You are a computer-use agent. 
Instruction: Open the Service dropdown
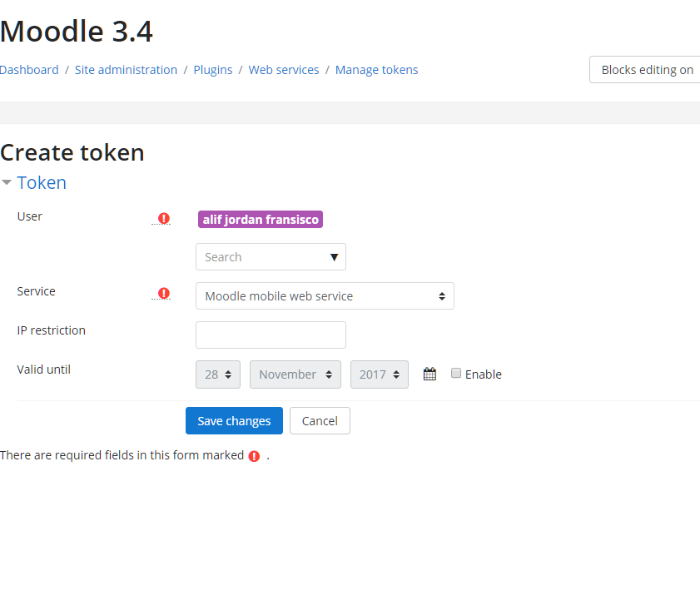pyautogui.click(x=325, y=296)
